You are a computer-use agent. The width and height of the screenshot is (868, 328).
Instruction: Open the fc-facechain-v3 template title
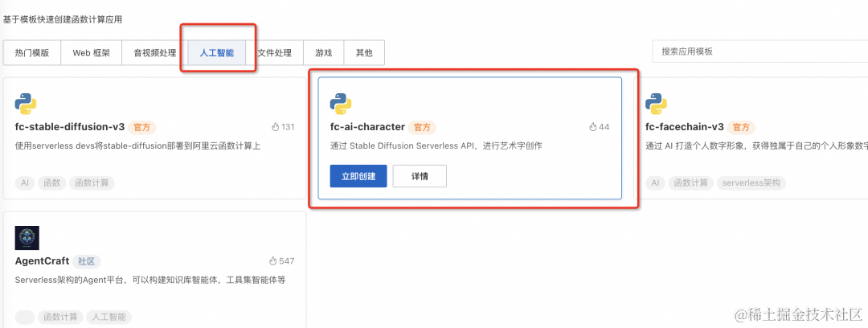click(685, 127)
